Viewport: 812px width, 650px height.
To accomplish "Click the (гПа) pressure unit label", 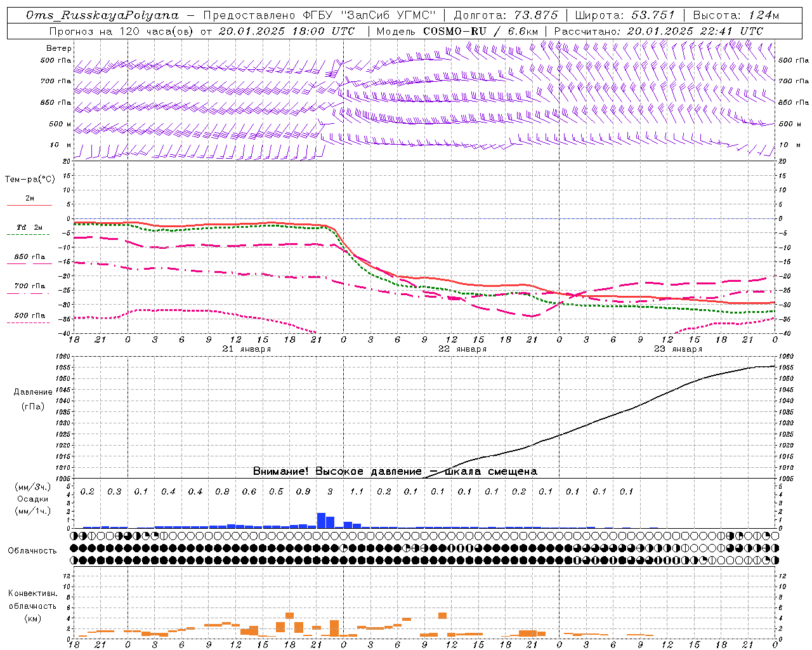I will [33, 406].
